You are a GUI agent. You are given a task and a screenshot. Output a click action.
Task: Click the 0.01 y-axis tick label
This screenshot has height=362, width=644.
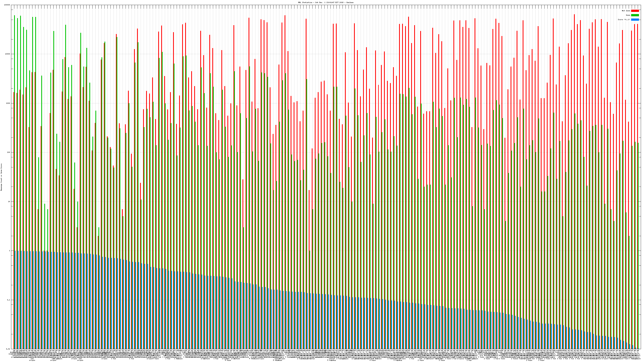click(x=8, y=349)
